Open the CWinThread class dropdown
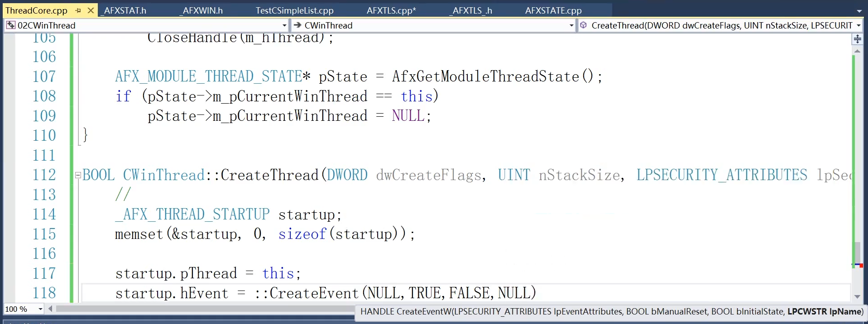This screenshot has height=324, width=868. pyautogui.click(x=571, y=25)
